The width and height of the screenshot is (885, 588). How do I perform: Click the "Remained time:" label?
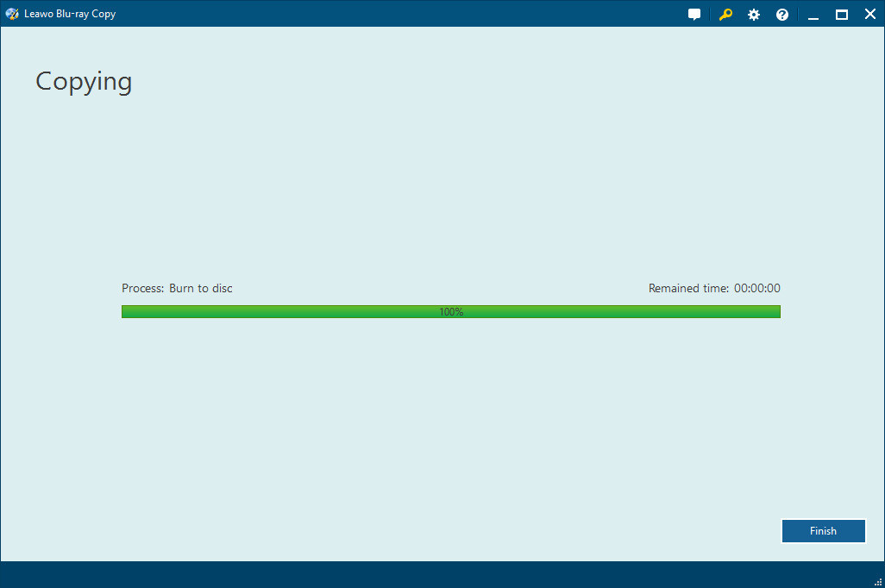point(688,289)
